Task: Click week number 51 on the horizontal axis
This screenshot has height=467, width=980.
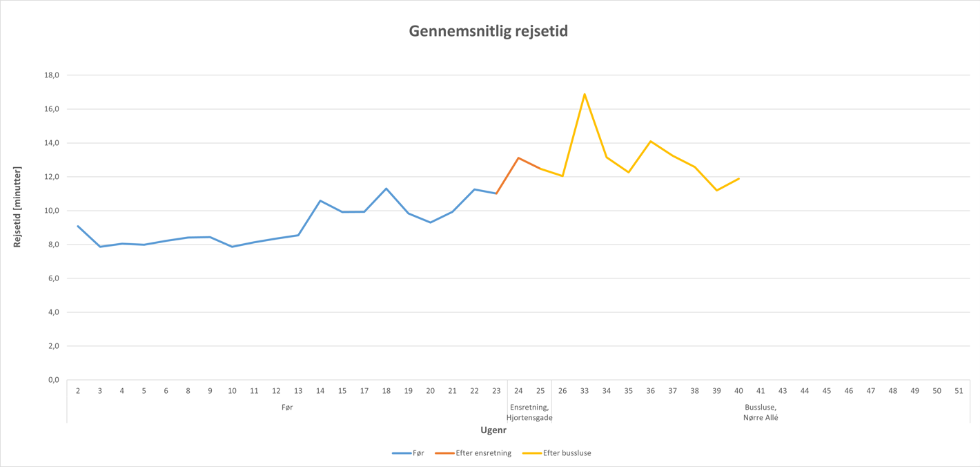Action: (x=959, y=391)
